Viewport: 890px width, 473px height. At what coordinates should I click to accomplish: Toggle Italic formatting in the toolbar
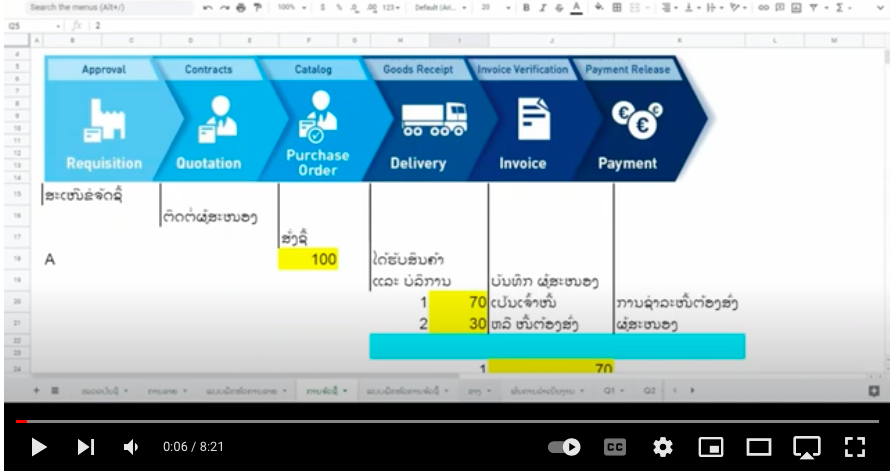coord(543,7)
